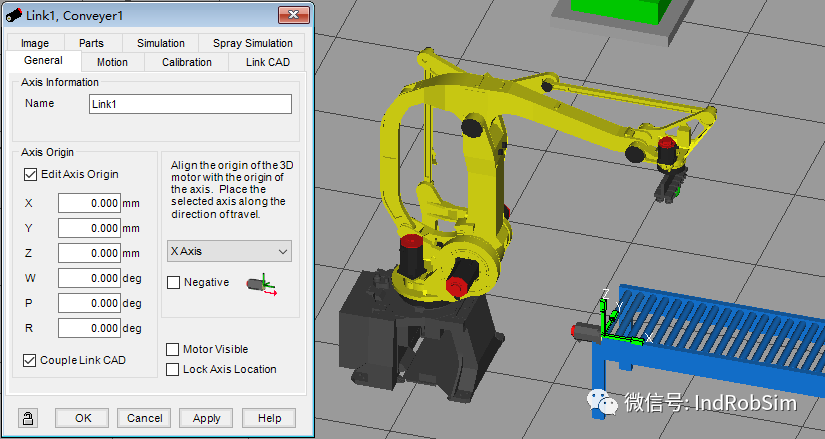Click the Z origin value field
Viewport: 825px width, 439px height.
click(89, 253)
